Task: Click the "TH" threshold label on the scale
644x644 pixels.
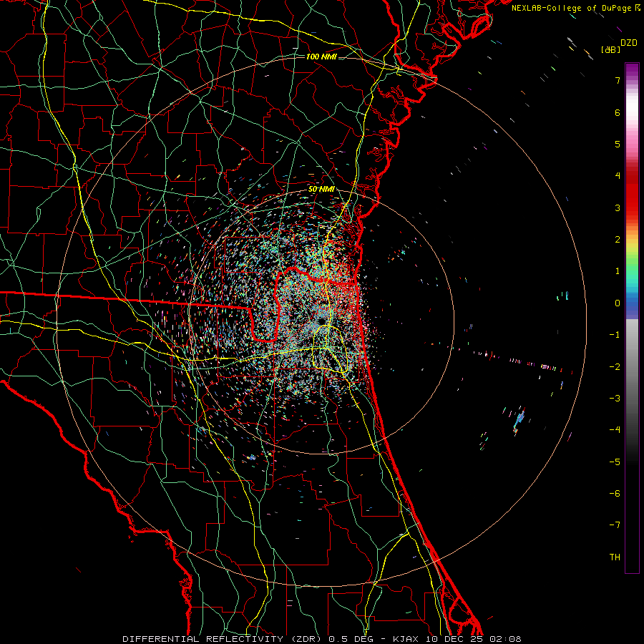Action: pyautogui.click(x=615, y=557)
